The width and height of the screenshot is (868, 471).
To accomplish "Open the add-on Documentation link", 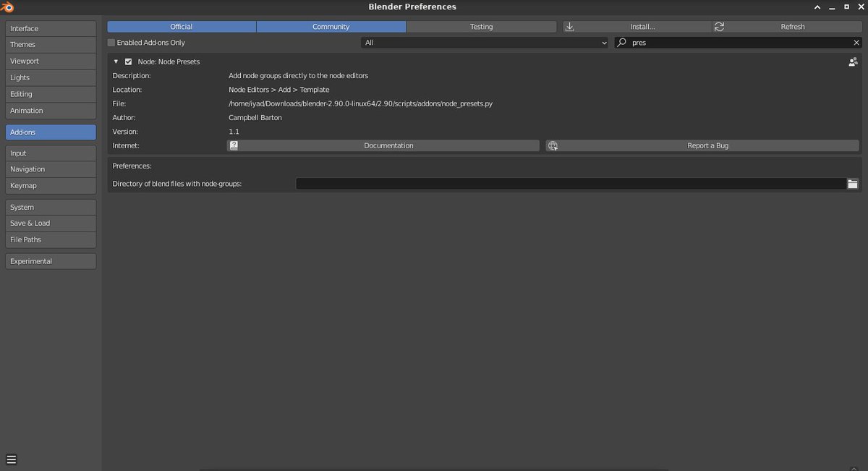I will (x=383, y=145).
